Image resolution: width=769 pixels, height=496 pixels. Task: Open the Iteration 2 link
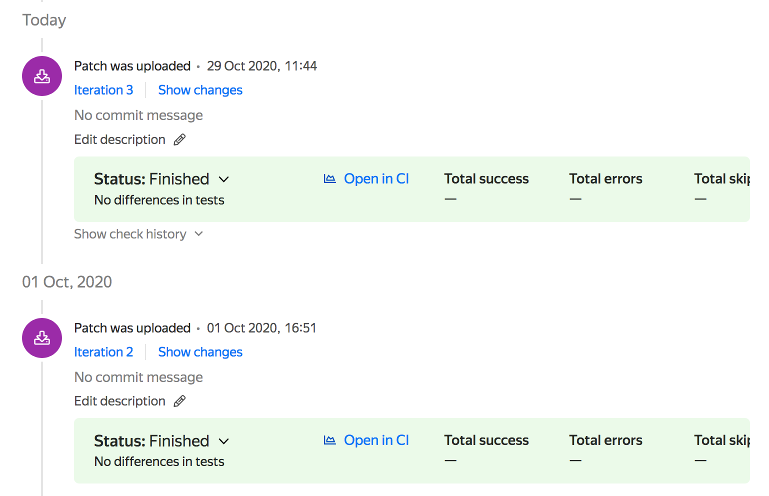[x=104, y=352]
